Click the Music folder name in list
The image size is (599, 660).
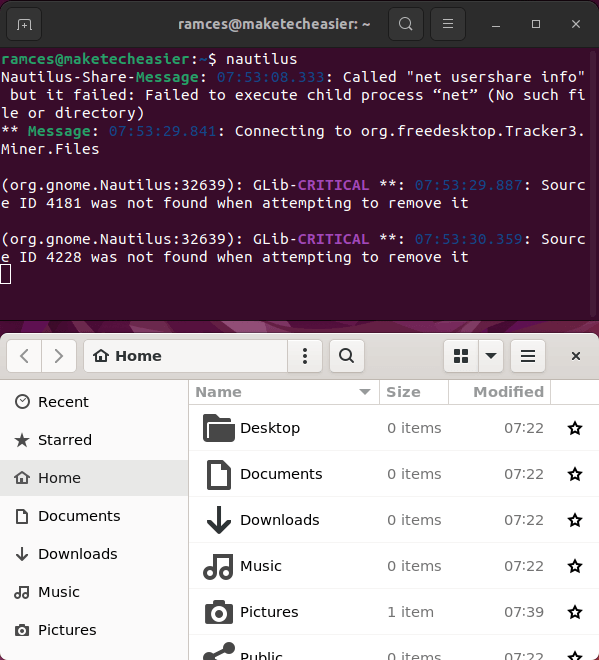pos(261,566)
